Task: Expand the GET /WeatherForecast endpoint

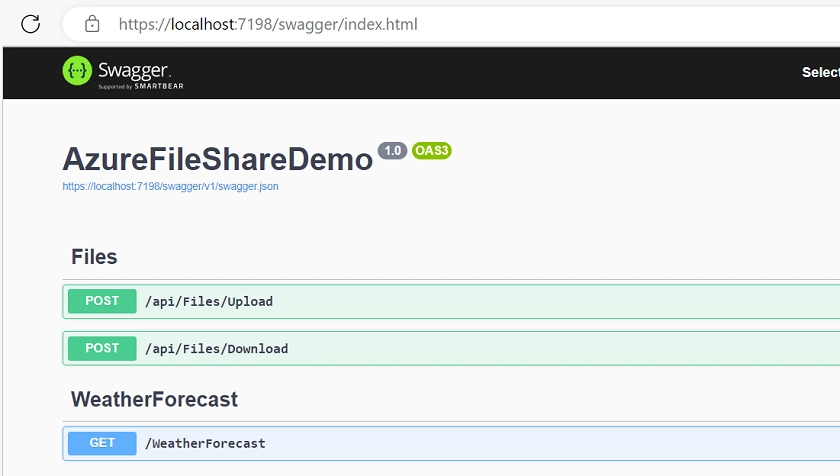Action: 451,443
